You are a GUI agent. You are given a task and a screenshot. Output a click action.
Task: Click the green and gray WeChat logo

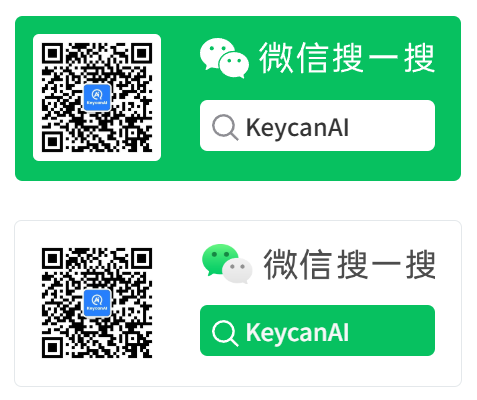(227, 264)
